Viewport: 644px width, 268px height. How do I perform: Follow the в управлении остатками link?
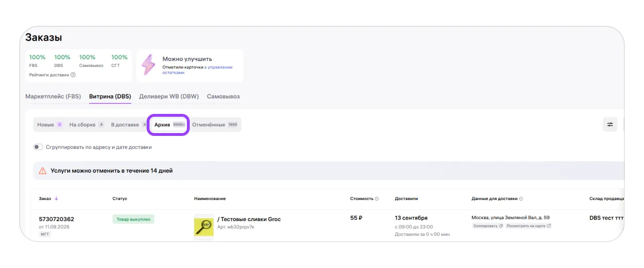tap(197, 70)
